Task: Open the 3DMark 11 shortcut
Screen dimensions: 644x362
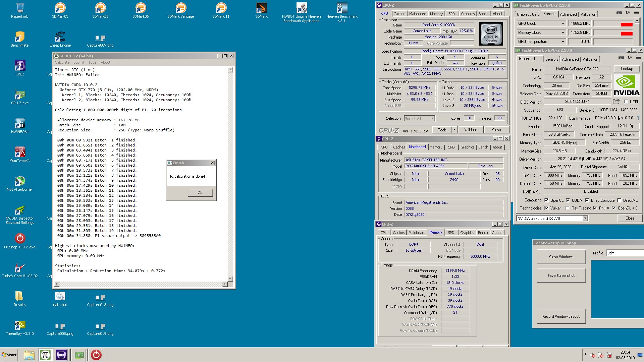Action: (x=221, y=10)
